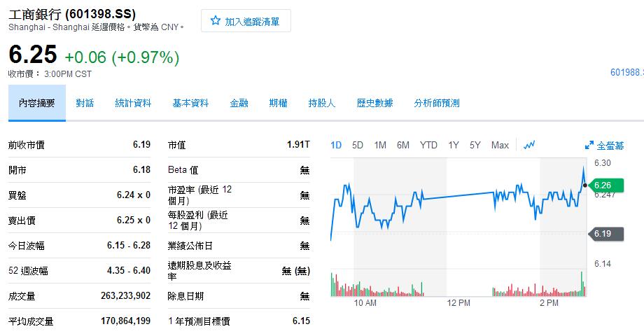Open the 期權 tab
Screen dimensions: 644x336
278,103
